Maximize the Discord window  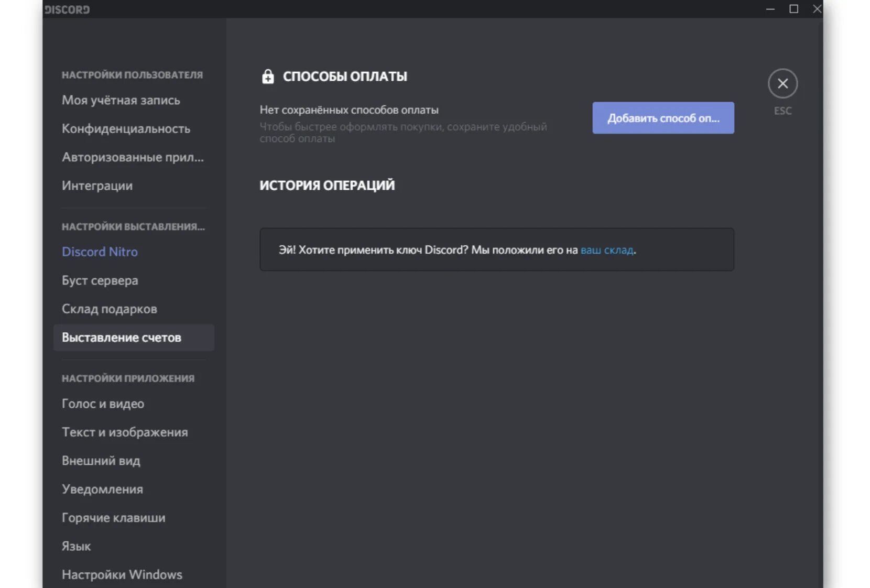[x=793, y=9]
